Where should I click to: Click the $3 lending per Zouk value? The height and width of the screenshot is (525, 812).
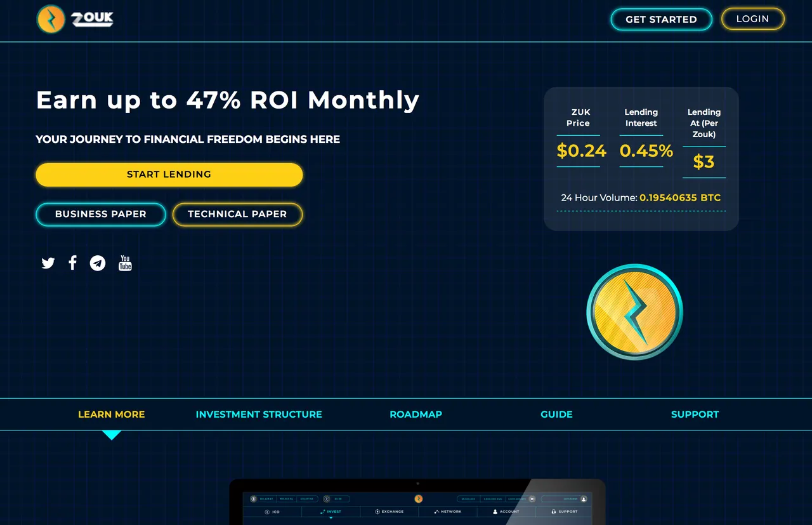point(704,162)
